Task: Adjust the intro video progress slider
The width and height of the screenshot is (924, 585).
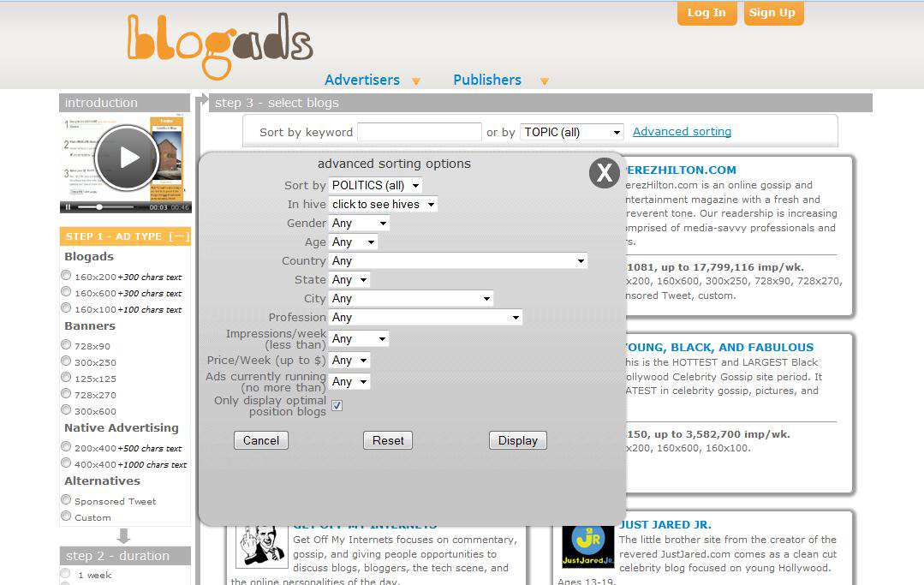Action: (99, 207)
